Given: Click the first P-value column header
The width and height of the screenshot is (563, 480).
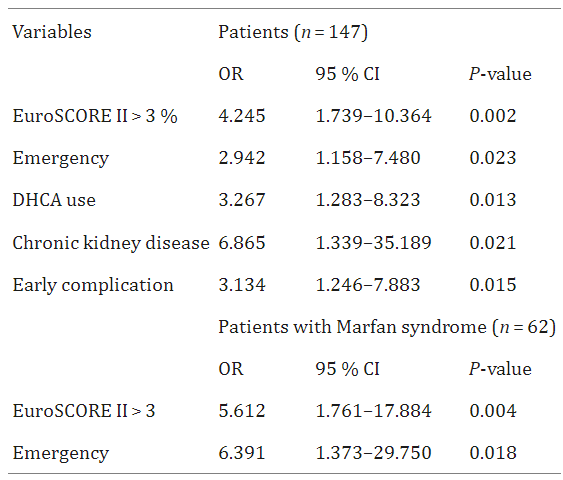Looking at the screenshot, I should point(500,74).
